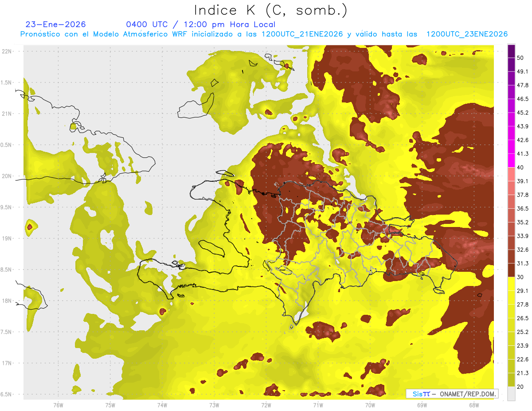Select the "69W" longitude label
The width and height of the screenshot is (532, 411).
pyautogui.click(x=422, y=405)
